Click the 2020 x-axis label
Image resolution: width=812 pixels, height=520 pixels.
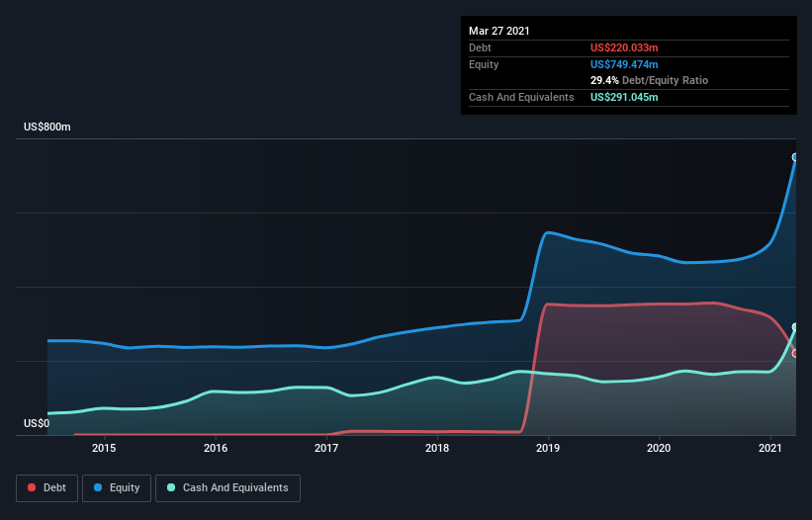pyautogui.click(x=659, y=448)
